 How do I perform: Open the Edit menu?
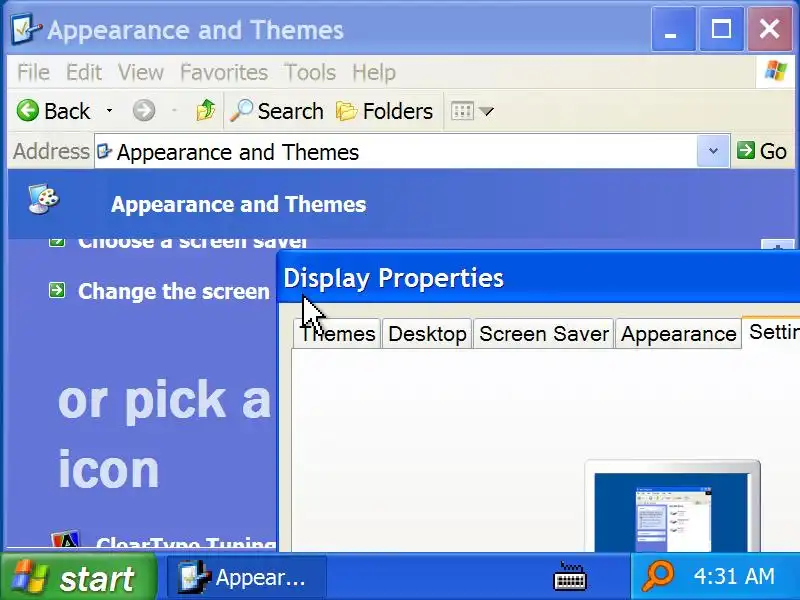(x=84, y=72)
